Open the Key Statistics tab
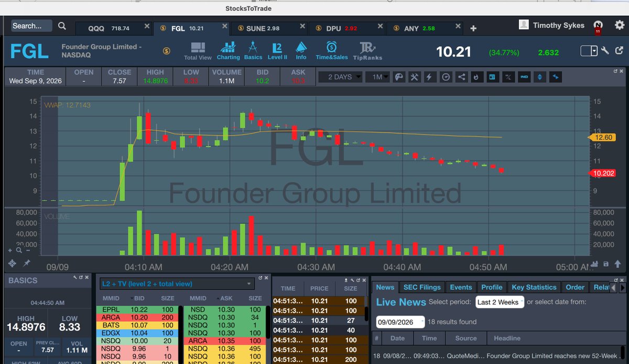 pos(534,287)
